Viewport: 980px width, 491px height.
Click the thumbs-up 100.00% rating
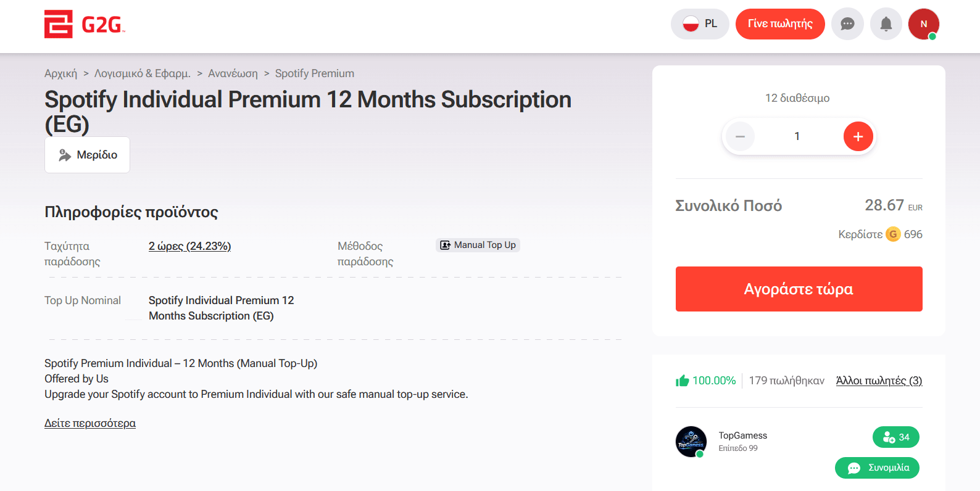(x=705, y=381)
